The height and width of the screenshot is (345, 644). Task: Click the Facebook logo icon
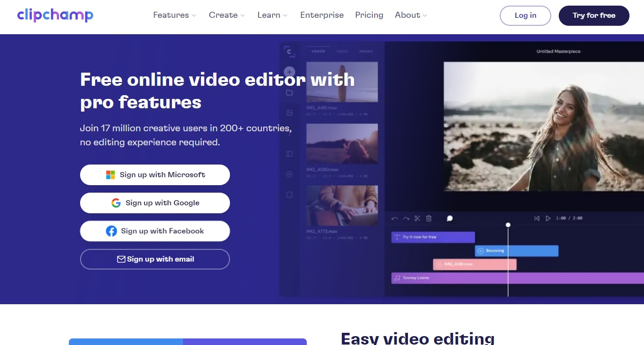(x=111, y=231)
